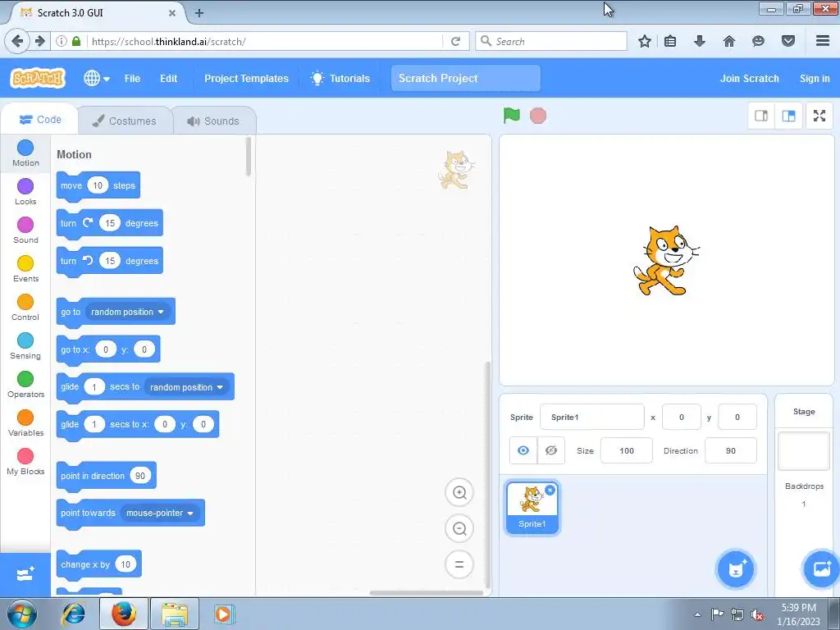Image resolution: width=840 pixels, height=630 pixels.
Task: Click the Choose a Sprite button
Action: coord(736,569)
